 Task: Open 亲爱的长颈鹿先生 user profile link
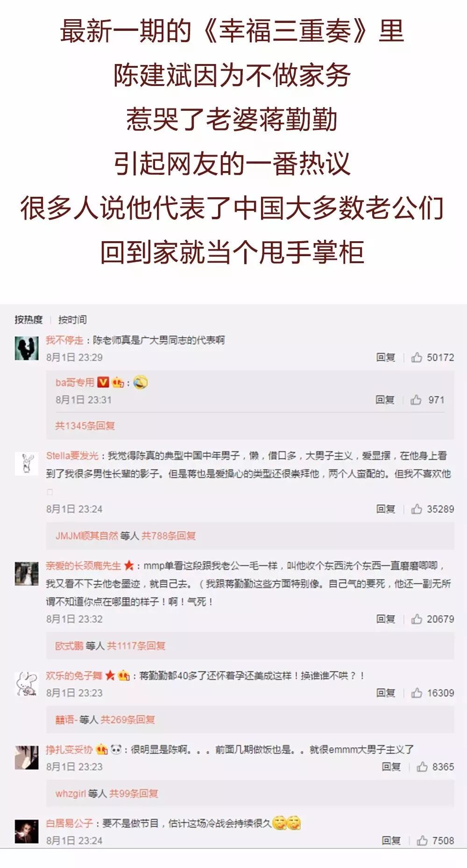click(83, 566)
